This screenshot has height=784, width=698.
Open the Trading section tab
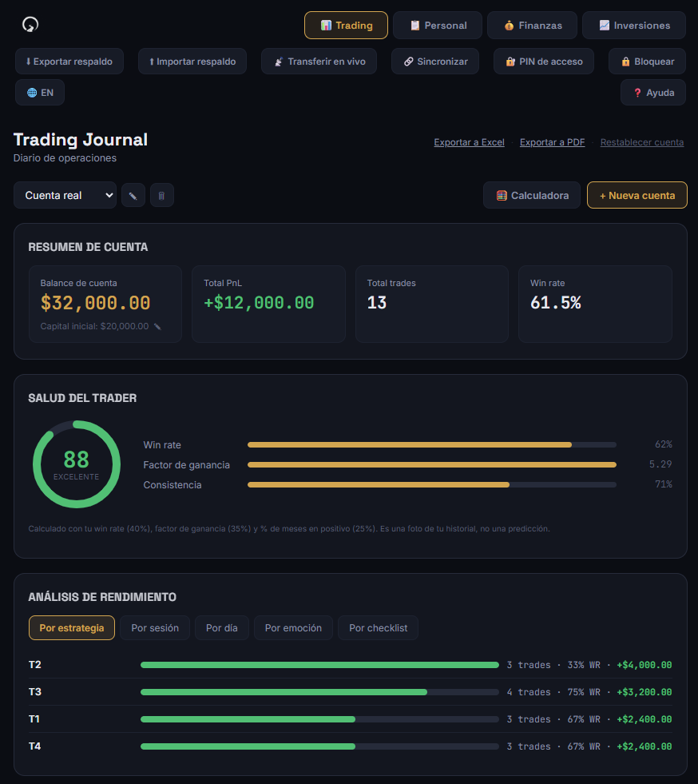click(x=347, y=25)
